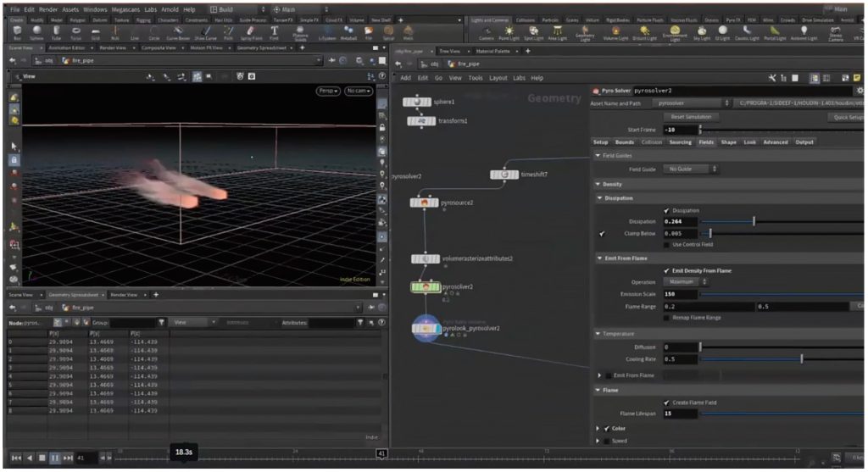Open the Windows menu
Image resolution: width=868 pixels, height=472 pixels.
pos(95,9)
